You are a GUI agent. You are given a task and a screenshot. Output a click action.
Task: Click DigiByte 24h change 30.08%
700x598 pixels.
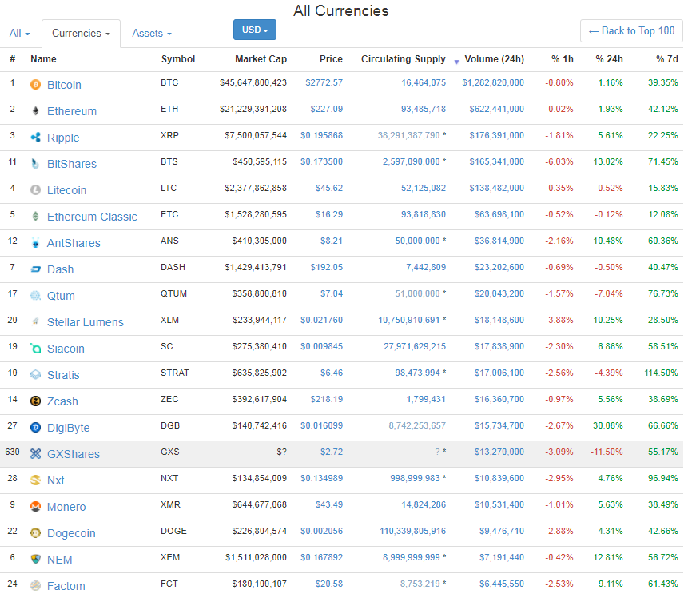607,425
